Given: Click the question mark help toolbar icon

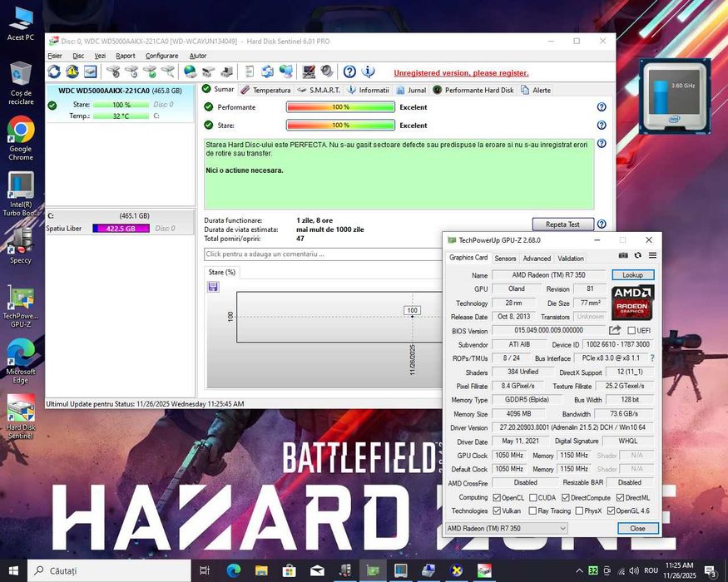Looking at the screenshot, I should 349,72.
